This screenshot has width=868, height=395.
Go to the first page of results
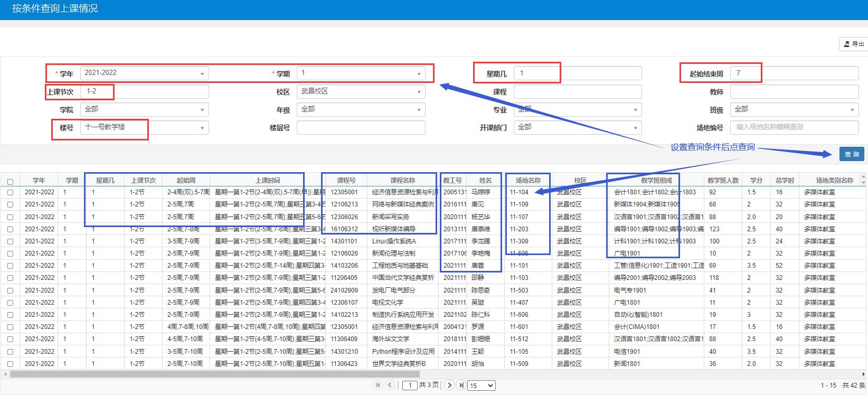tap(378, 385)
